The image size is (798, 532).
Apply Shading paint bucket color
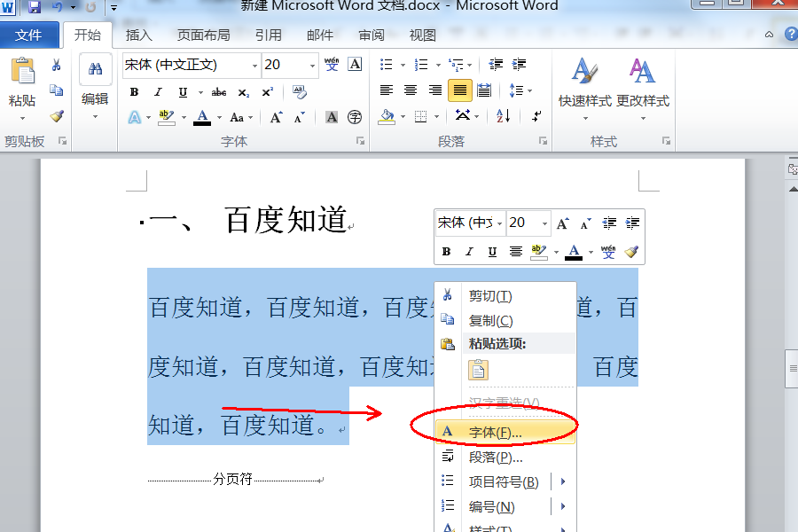pos(387,116)
